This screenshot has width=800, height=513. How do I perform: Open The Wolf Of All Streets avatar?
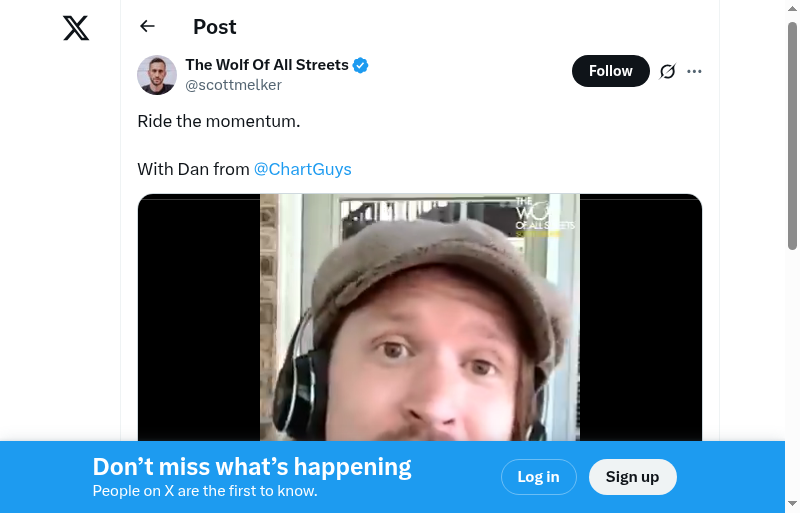[x=157, y=75]
